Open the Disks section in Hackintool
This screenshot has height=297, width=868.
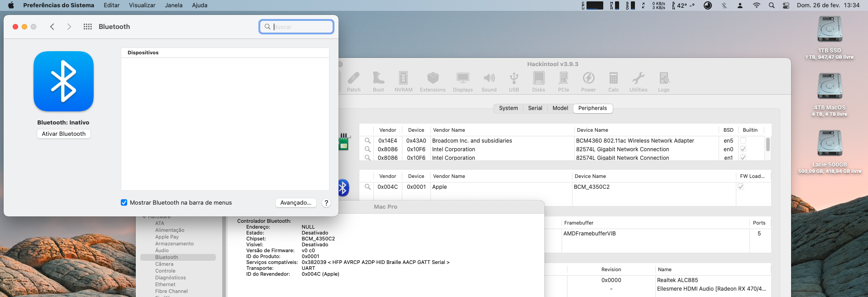(539, 82)
